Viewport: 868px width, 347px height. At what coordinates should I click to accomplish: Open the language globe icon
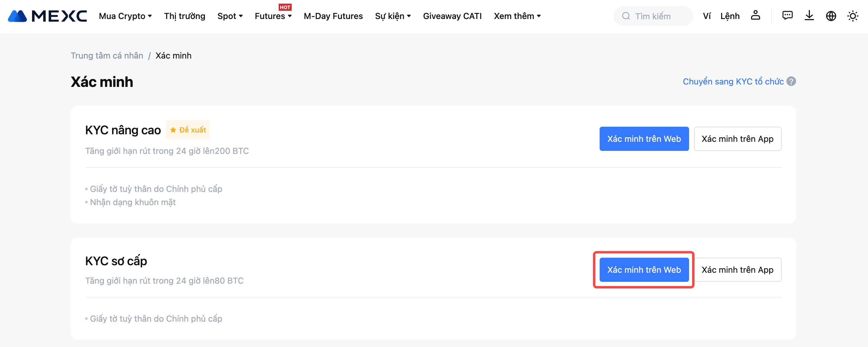pos(831,16)
